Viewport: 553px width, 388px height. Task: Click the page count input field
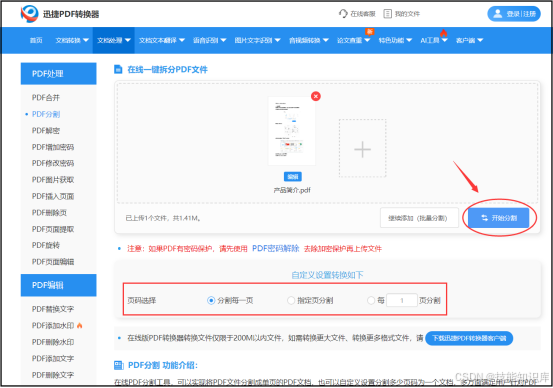402,301
